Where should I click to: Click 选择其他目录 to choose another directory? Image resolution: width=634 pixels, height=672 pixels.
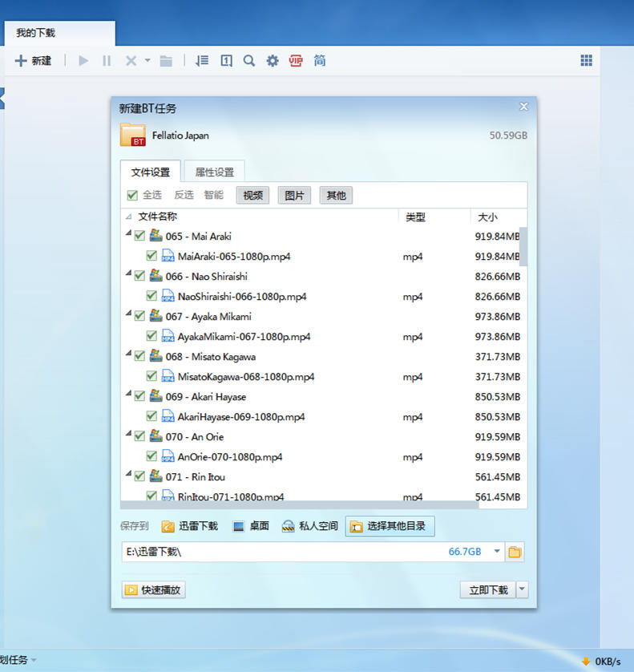pos(390,526)
